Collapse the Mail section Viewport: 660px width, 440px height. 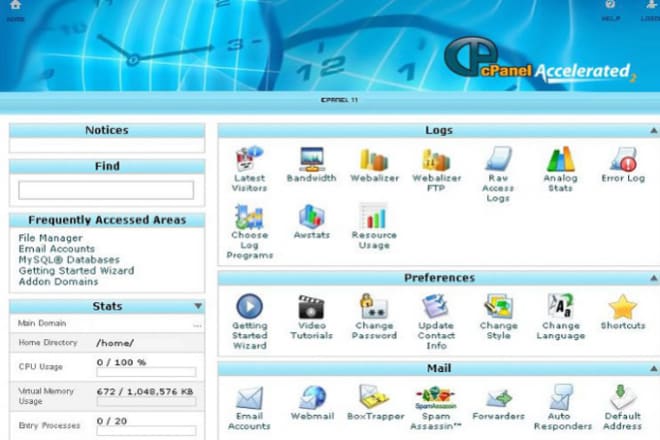pos(654,369)
